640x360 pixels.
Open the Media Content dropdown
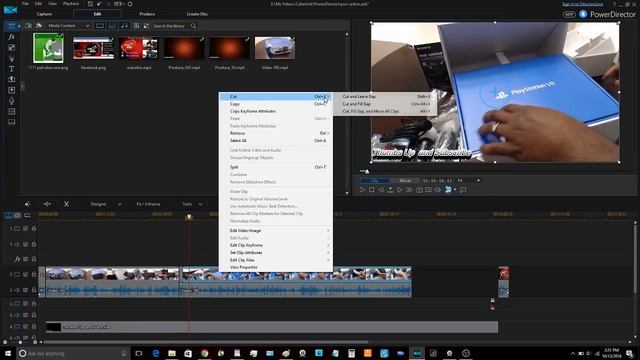click(68, 26)
